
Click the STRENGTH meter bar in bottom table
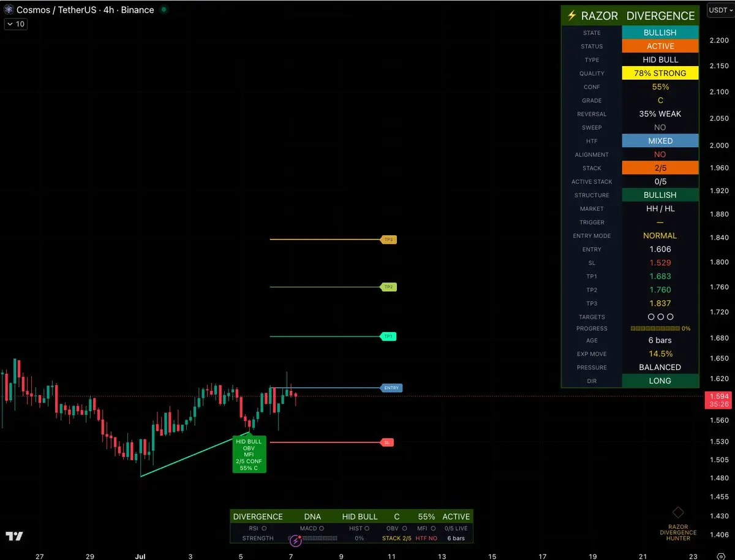pyautogui.click(x=312, y=538)
